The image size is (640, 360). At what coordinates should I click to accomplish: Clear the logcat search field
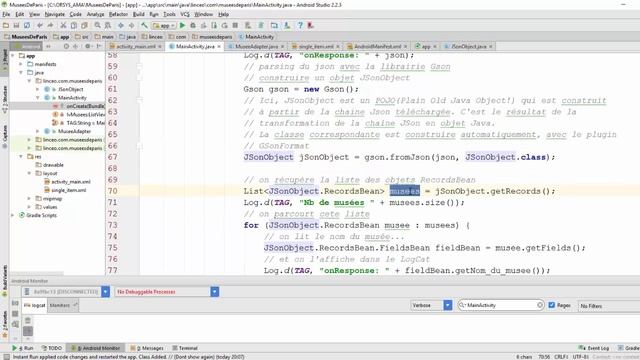point(540,305)
